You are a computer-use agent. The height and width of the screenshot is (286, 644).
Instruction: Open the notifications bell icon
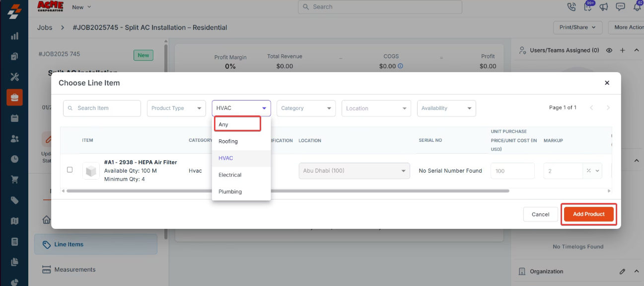(x=637, y=7)
